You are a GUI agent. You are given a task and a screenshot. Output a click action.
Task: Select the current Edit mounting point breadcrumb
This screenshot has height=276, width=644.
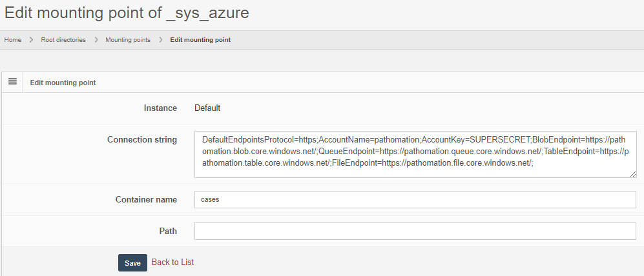pyautogui.click(x=200, y=40)
